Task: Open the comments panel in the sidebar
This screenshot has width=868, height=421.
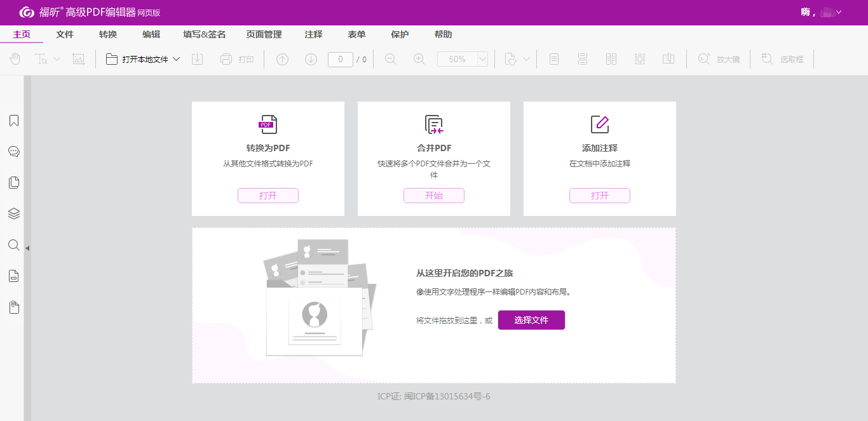Action: click(x=13, y=152)
